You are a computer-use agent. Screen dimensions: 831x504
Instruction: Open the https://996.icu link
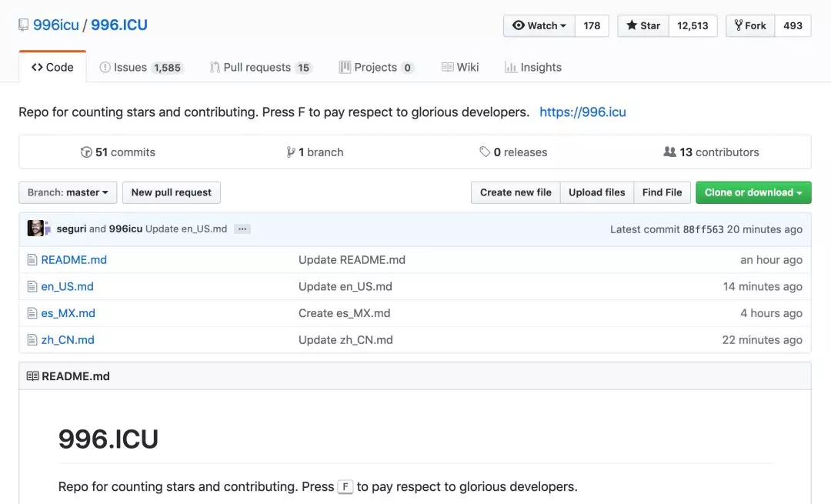pyautogui.click(x=582, y=112)
